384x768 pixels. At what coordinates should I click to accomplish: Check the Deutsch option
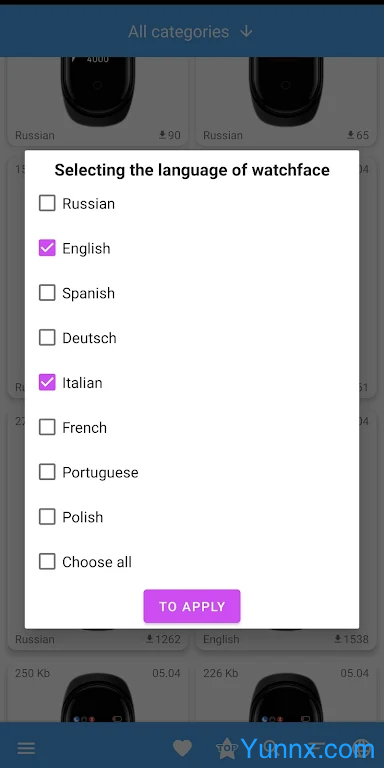(47, 338)
